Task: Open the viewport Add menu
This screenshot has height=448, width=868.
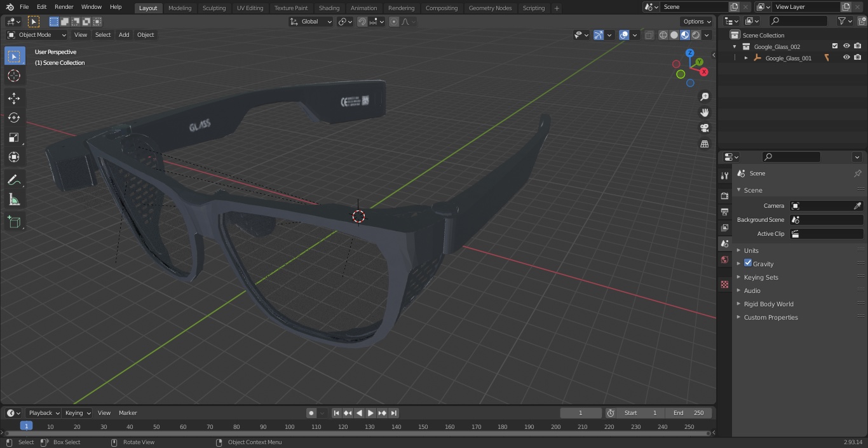Action: point(124,35)
